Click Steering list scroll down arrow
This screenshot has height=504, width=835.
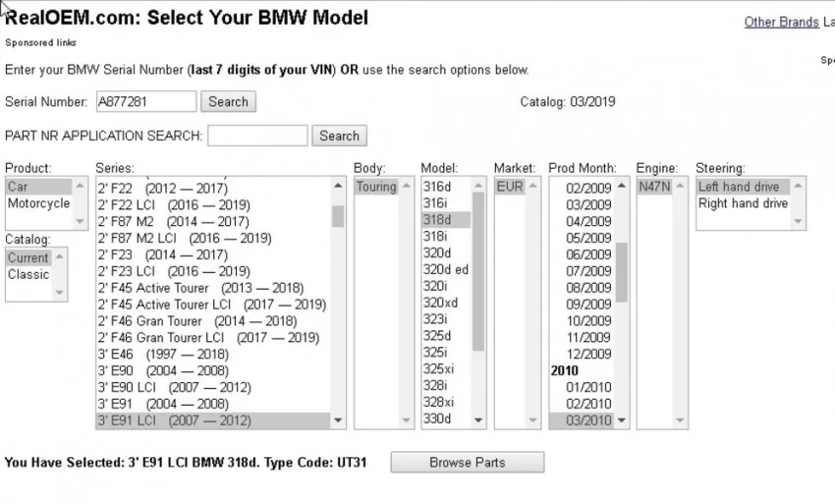(x=798, y=221)
